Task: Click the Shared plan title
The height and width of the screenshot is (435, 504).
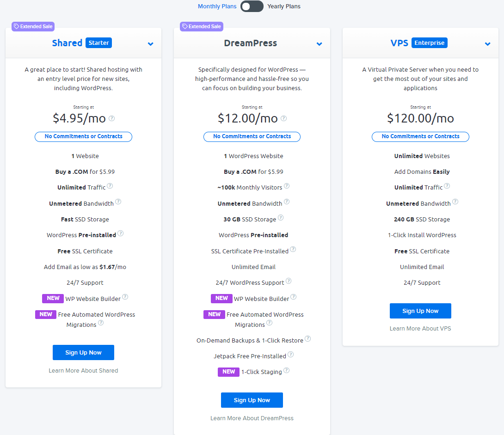Action: coord(67,43)
